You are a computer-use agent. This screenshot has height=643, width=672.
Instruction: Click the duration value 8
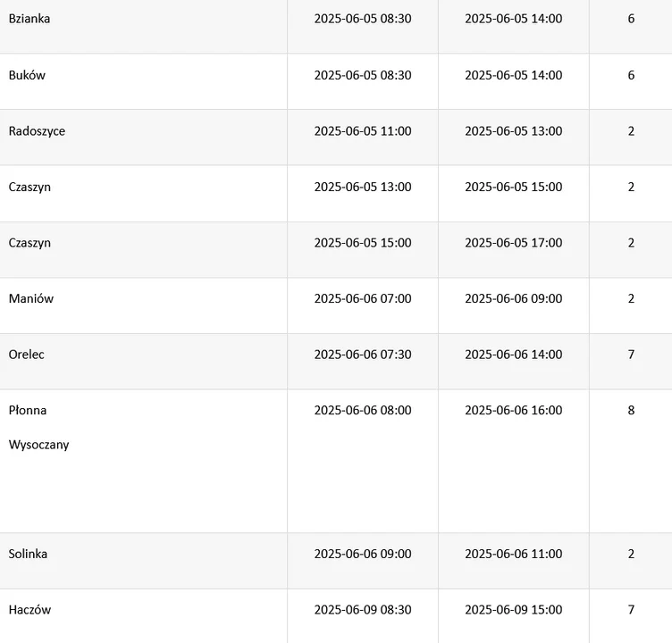pos(631,411)
